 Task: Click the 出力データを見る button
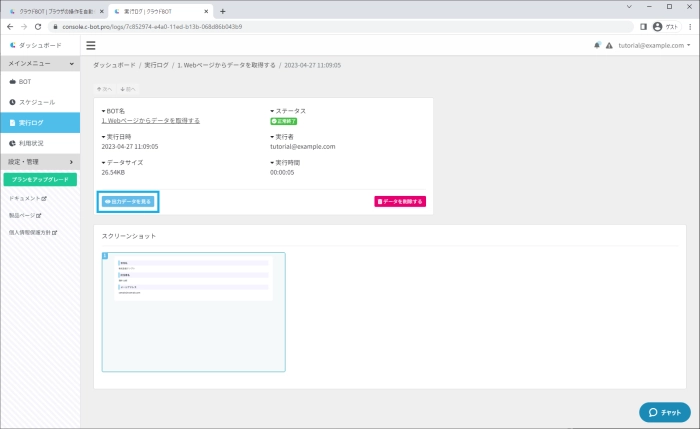pyautogui.click(x=127, y=201)
